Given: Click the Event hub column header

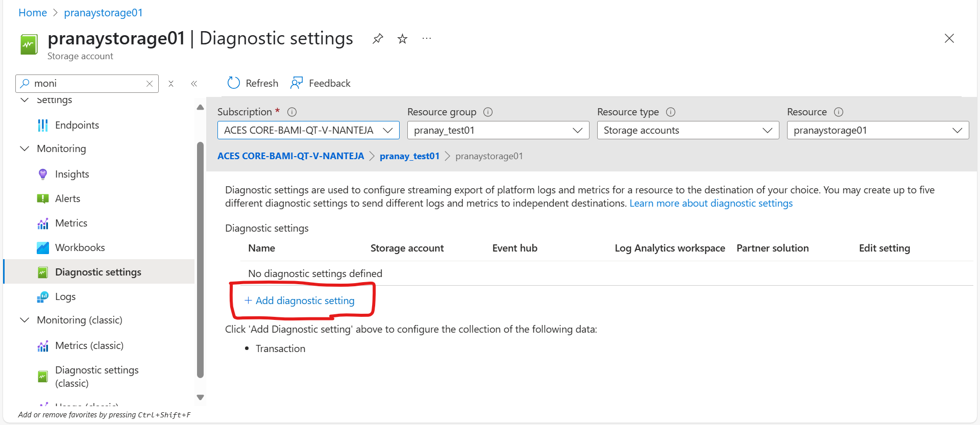Looking at the screenshot, I should 514,248.
